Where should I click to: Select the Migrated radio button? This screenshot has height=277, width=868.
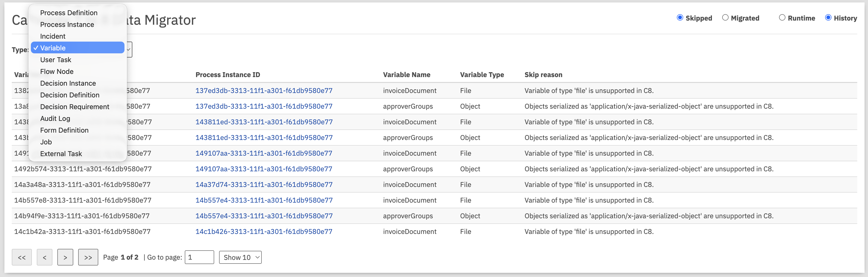725,18
